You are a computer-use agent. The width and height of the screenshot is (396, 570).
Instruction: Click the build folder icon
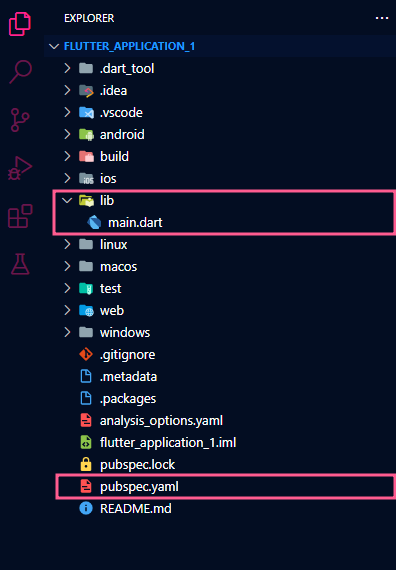(86, 157)
